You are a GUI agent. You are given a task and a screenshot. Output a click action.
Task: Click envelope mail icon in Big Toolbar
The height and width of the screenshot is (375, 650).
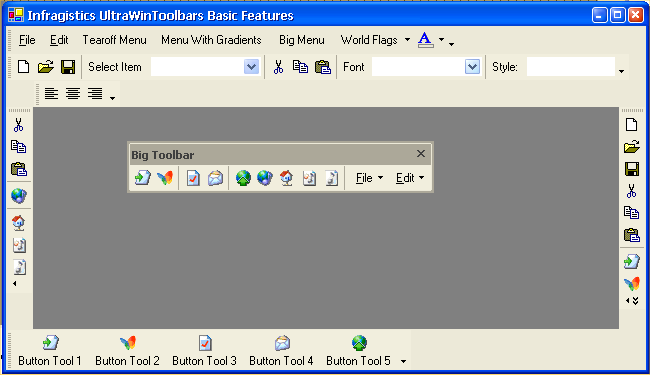pyautogui.click(x=215, y=178)
